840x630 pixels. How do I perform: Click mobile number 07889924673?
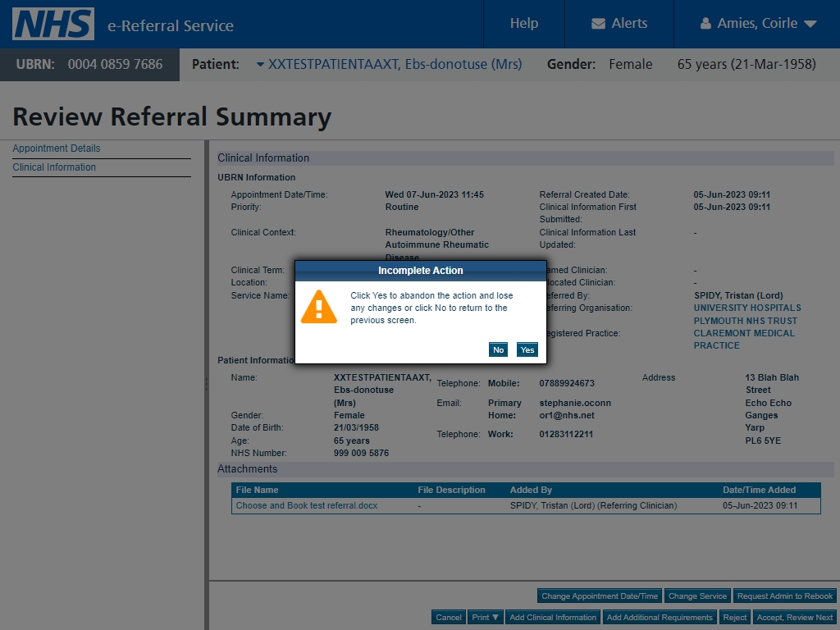[x=567, y=384]
